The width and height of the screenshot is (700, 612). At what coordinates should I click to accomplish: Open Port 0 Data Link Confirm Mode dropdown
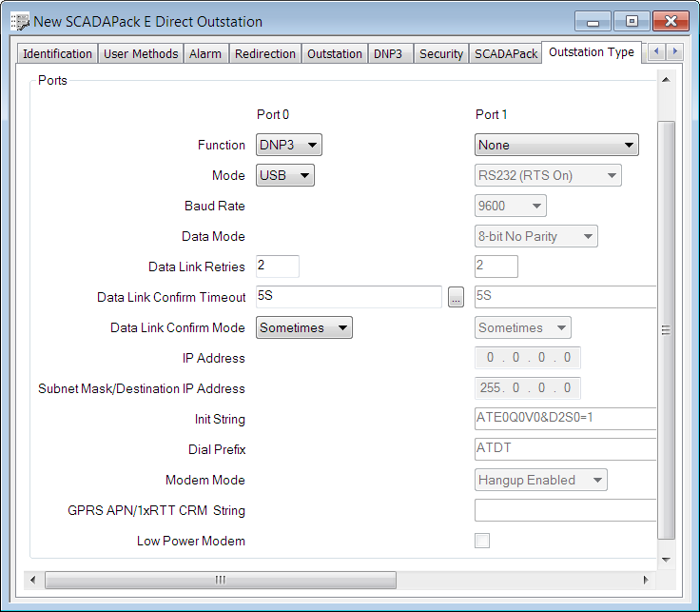(304, 327)
